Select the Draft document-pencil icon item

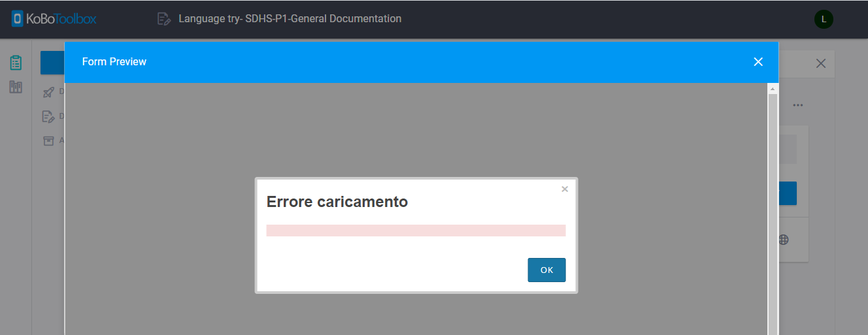point(48,116)
